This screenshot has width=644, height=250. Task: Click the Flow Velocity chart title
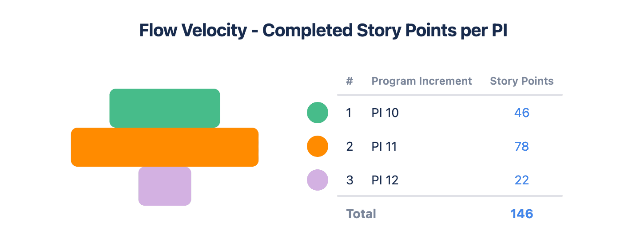pos(323,31)
